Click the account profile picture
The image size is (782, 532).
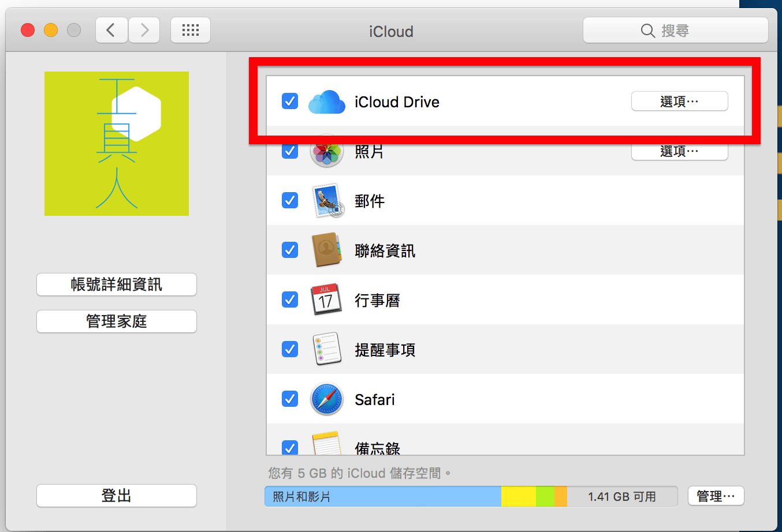point(117,144)
